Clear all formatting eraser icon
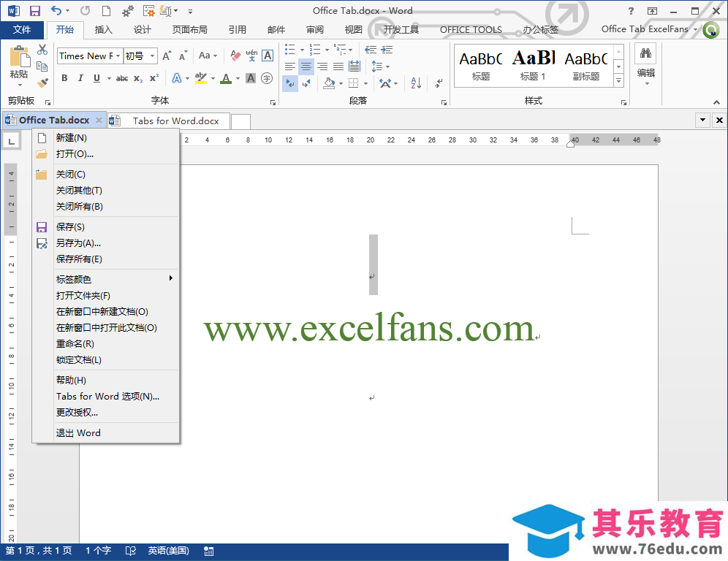 click(x=235, y=56)
